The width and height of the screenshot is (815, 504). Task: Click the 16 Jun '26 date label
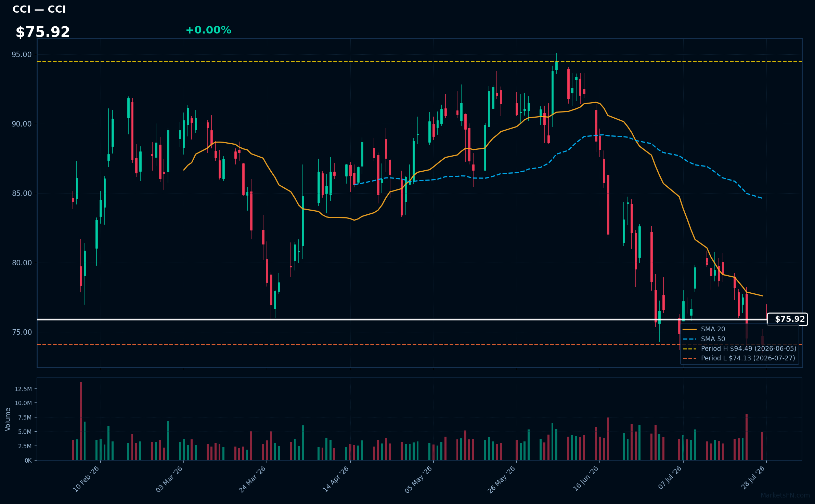[x=585, y=479]
